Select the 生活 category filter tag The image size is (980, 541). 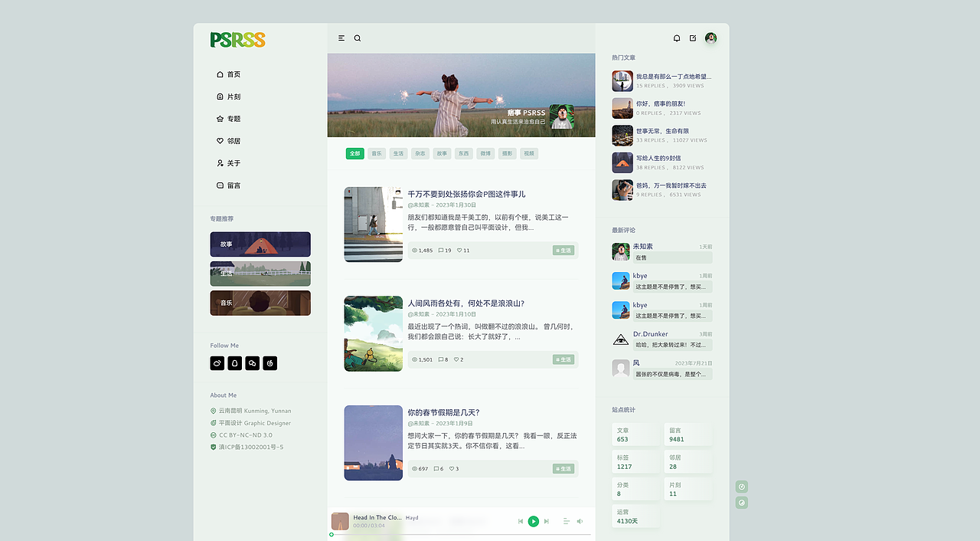point(398,153)
